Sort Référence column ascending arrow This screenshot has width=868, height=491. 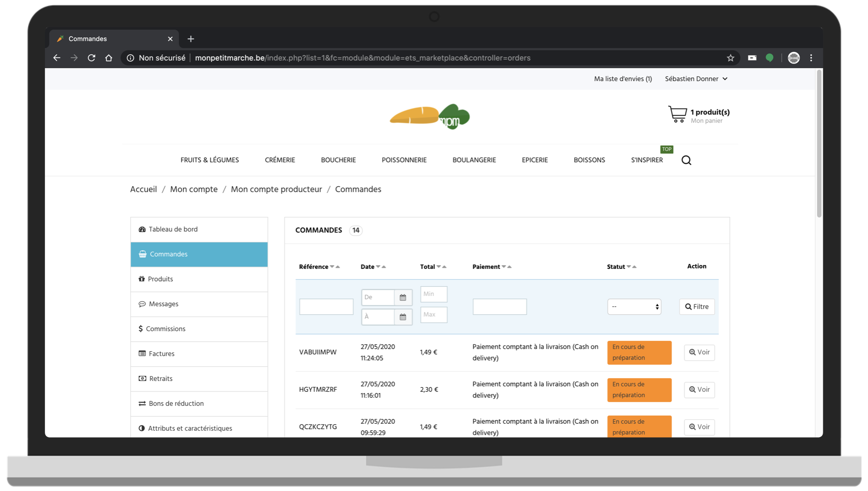338,267
